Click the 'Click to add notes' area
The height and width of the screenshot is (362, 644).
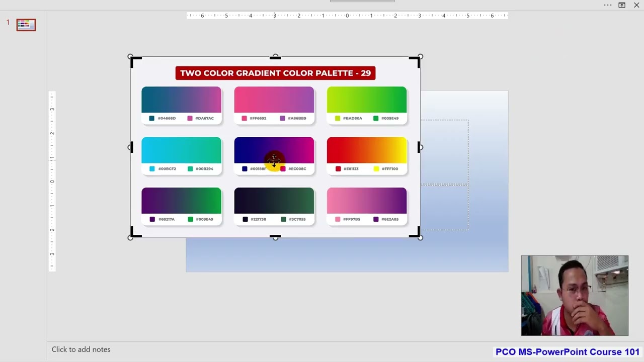click(81, 349)
